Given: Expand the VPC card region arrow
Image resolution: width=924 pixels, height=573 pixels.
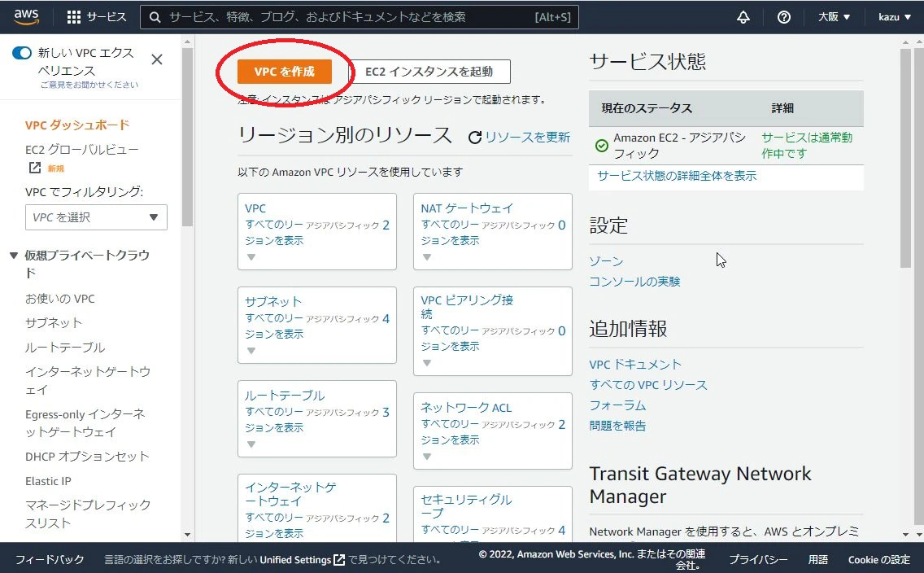Looking at the screenshot, I should click(251, 257).
